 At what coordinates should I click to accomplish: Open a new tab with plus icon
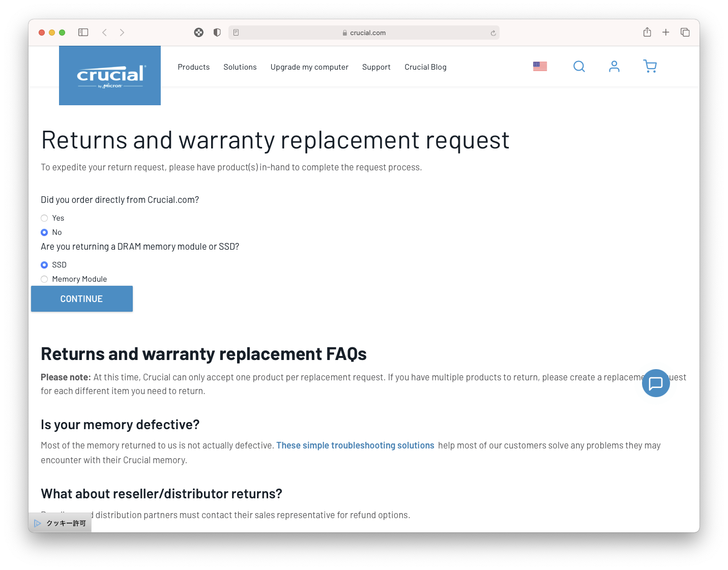click(665, 33)
